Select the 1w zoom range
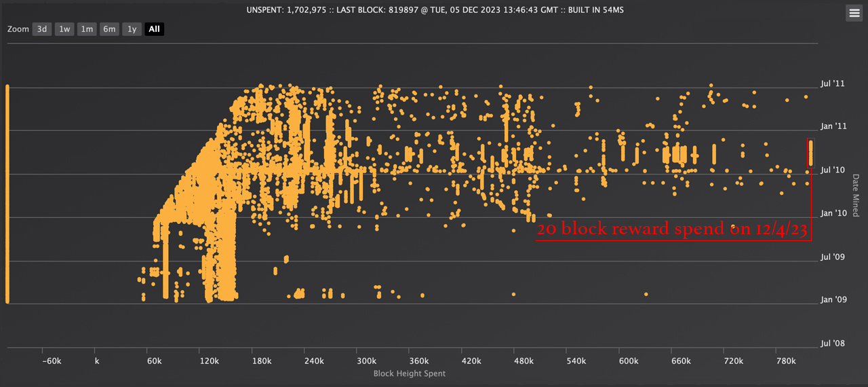 [64, 29]
